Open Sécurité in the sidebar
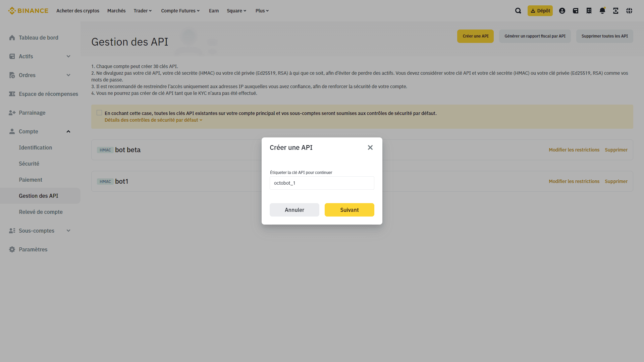This screenshot has height=362, width=644. pyautogui.click(x=29, y=164)
